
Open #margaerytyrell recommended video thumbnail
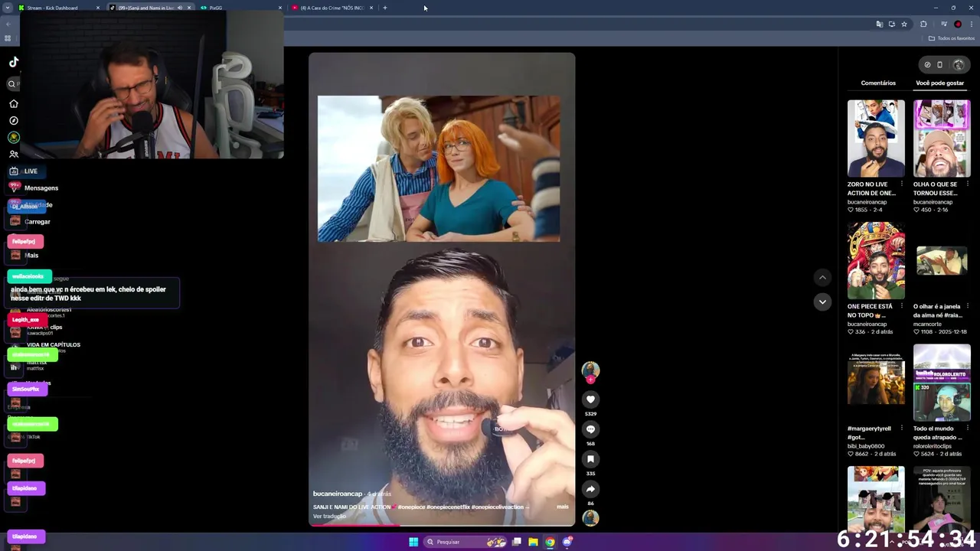click(876, 383)
